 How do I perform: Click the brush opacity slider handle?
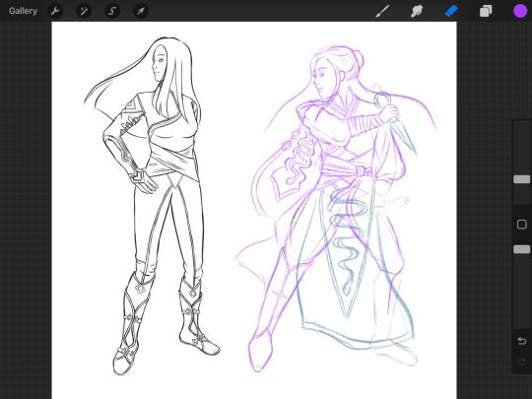click(x=521, y=249)
